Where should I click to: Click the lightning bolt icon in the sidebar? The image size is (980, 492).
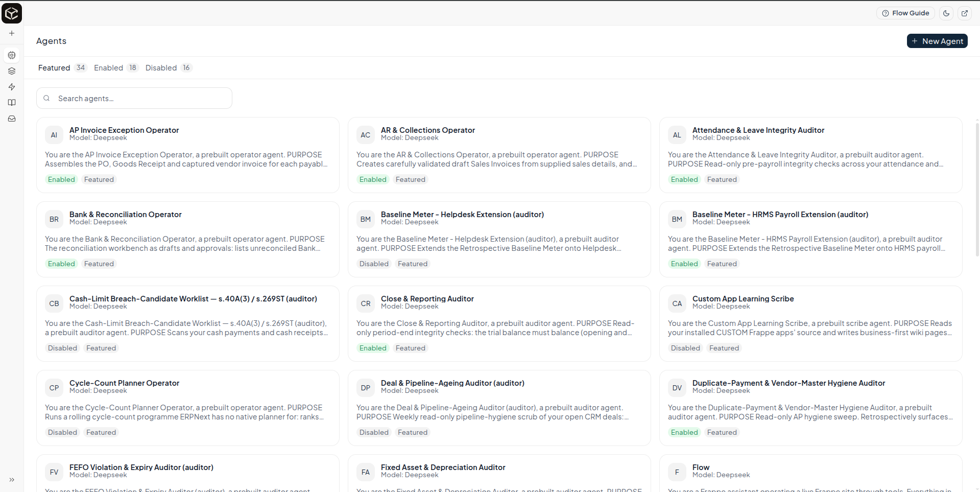pyautogui.click(x=12, y=87)
